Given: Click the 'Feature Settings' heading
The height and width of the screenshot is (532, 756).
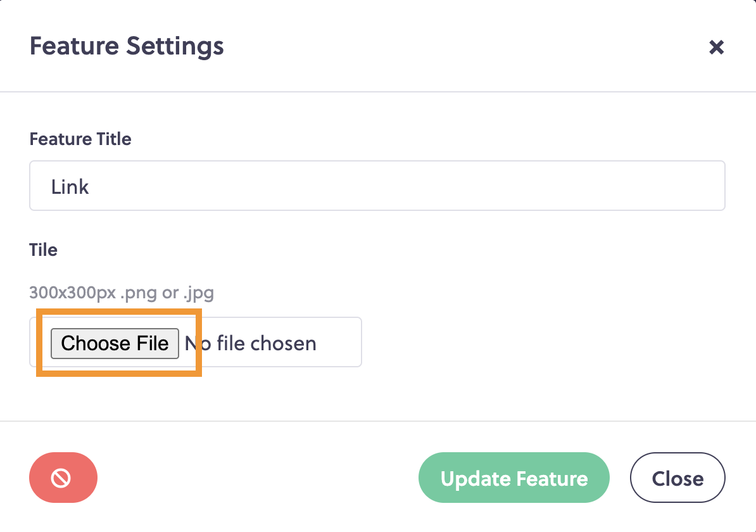Looking at the screenshot, I should (127, 46).
